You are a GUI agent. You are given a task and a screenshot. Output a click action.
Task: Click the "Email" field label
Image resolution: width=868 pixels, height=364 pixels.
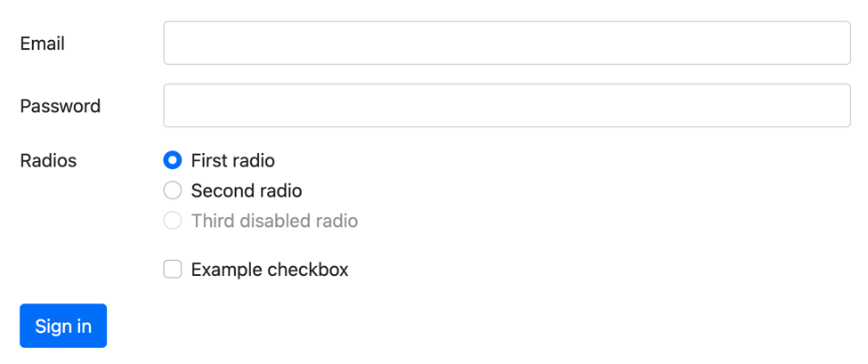pyautogui.click(x=43, y=44)
